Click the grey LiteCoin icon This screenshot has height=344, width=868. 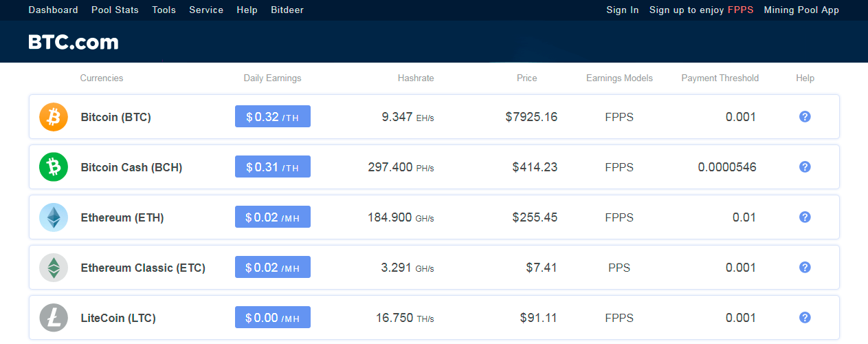pos(54,318)
